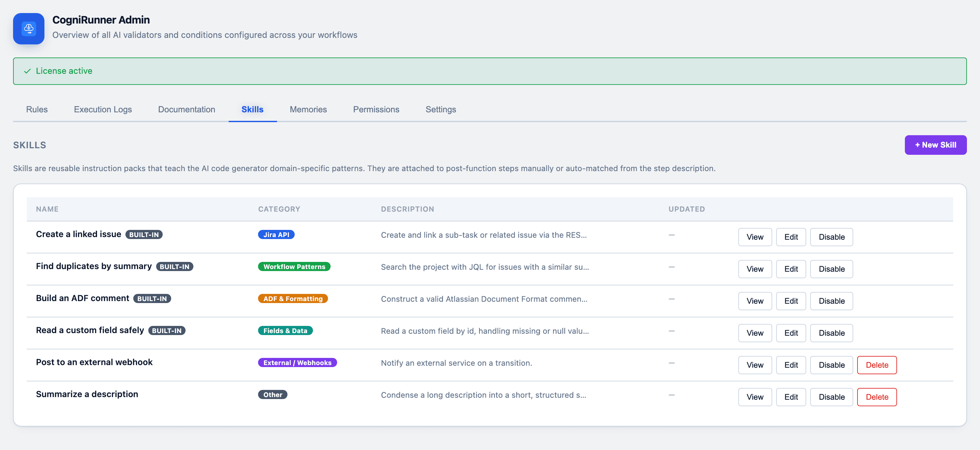Edit the Find duplicates by summary skill

pos(791,269)
